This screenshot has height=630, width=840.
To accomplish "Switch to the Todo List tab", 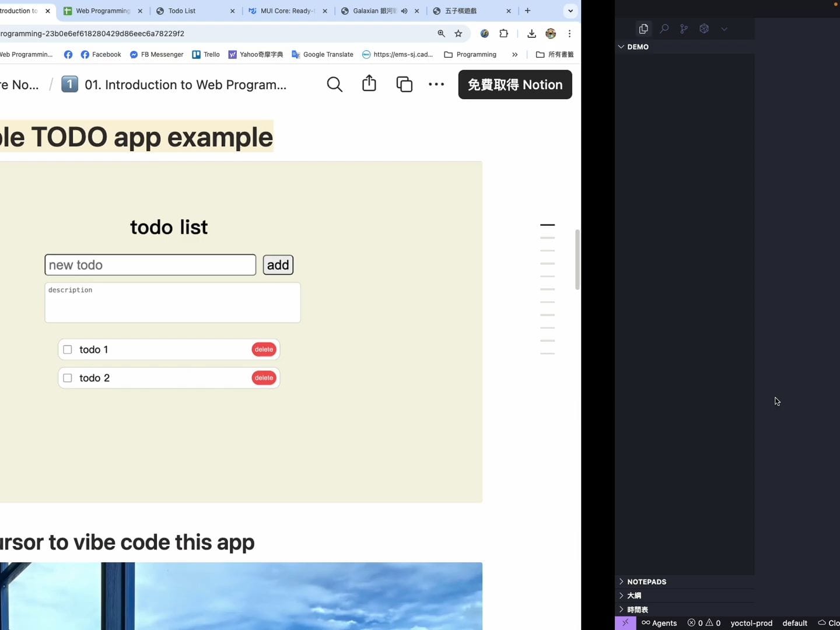I will point(187,11).
